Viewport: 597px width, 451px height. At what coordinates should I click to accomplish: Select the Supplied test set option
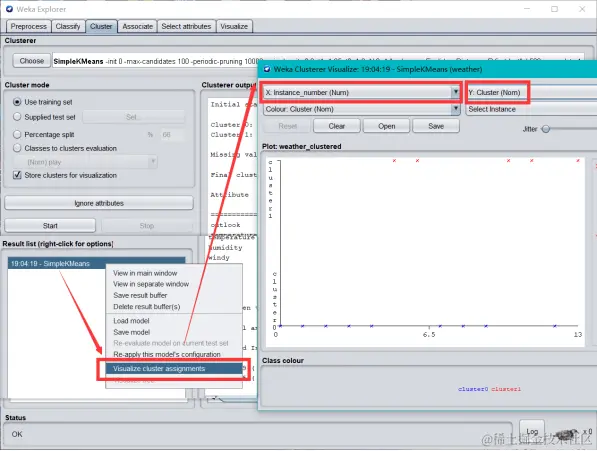point(17,117)
